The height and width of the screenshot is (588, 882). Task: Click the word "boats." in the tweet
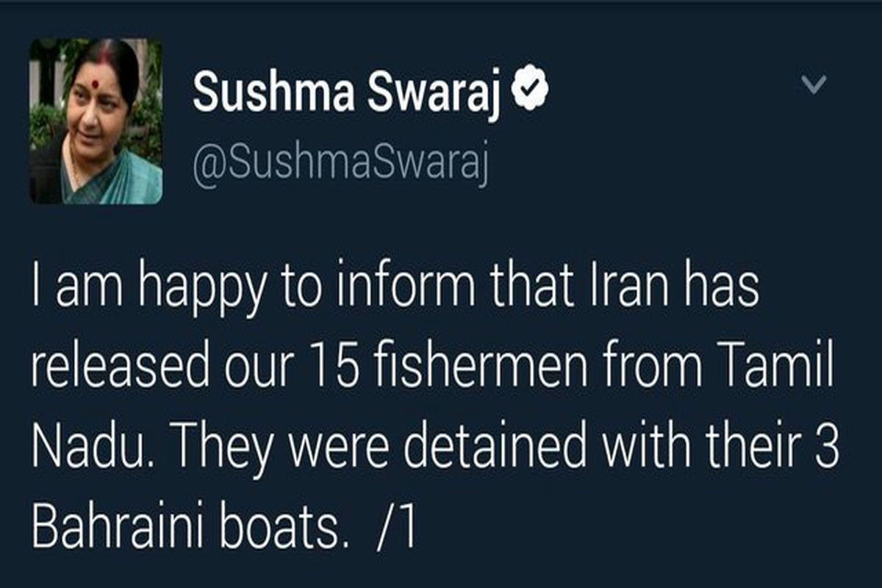(288, 528)
